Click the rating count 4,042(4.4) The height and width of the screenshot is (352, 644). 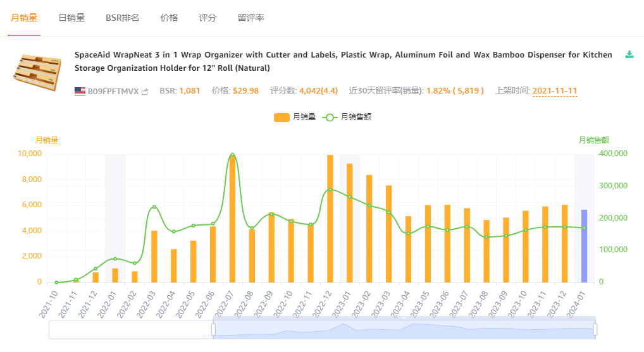tap(318, 90)
